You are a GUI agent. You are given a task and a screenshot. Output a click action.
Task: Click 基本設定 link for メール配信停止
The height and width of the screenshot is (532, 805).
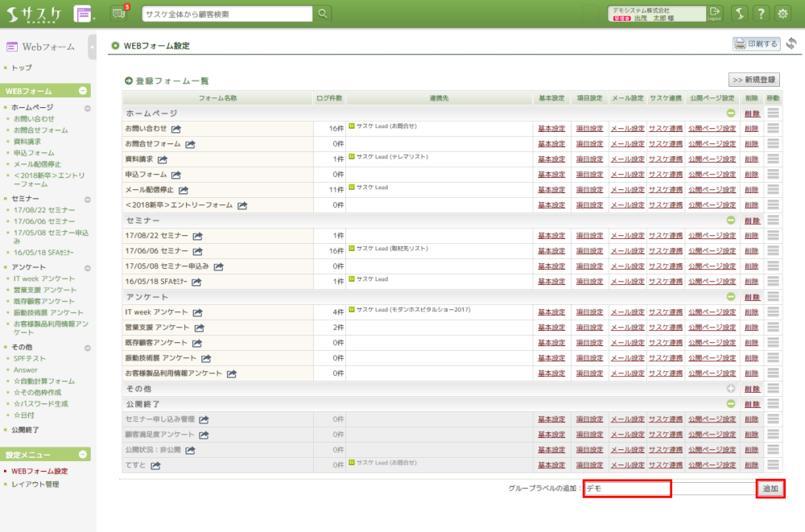point(551,190)
